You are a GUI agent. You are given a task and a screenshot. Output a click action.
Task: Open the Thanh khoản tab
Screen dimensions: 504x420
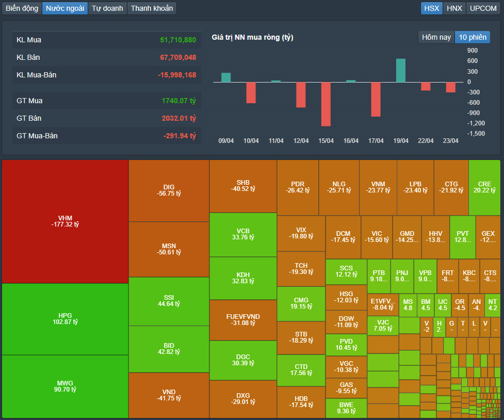[x=152, y=8]
